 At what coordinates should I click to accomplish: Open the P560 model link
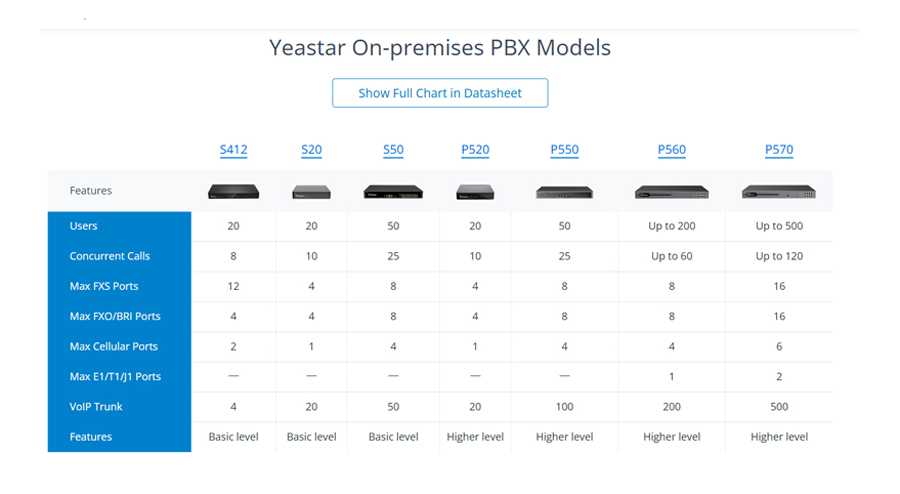[672, 150]
